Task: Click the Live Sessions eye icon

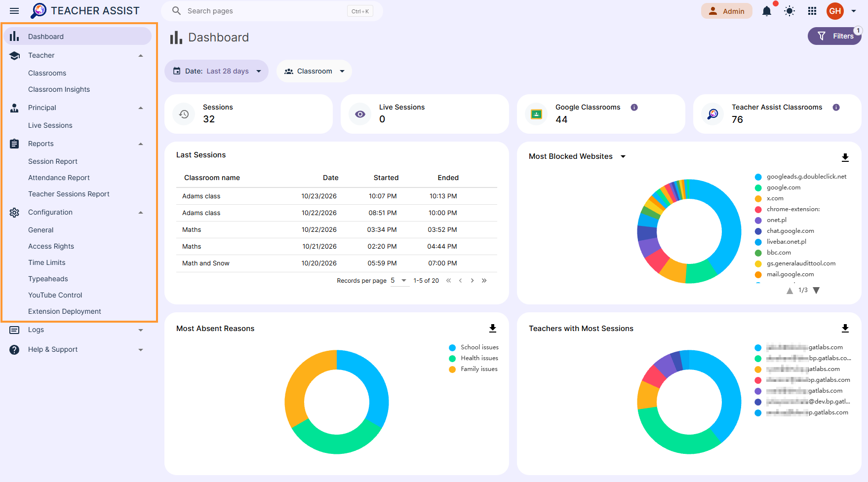Action: tap(360, 114)
